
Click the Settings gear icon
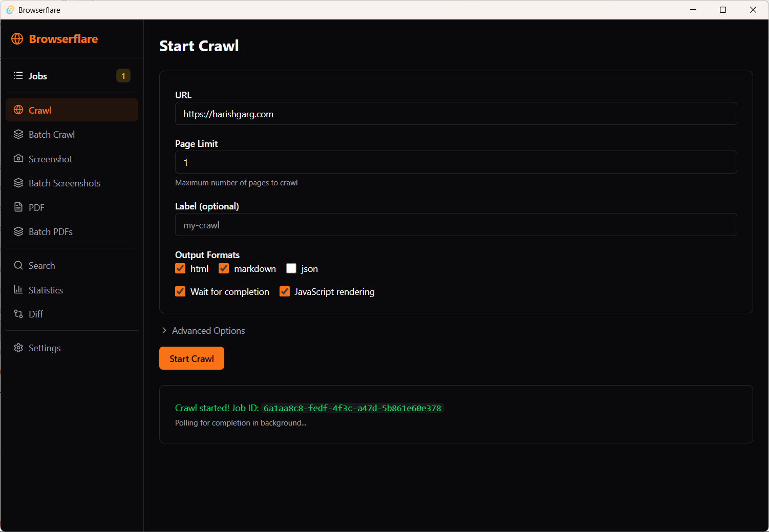[18, 348]
